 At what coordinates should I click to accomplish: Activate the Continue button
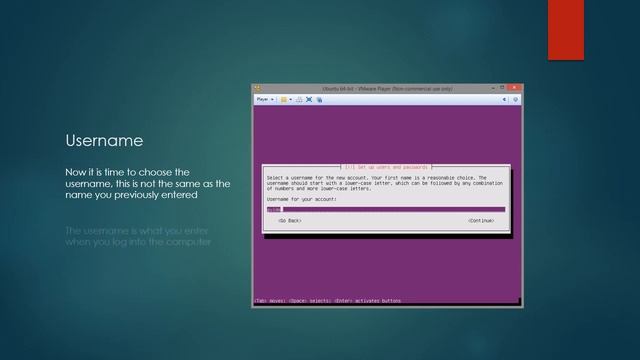click(x=481, y=220)
